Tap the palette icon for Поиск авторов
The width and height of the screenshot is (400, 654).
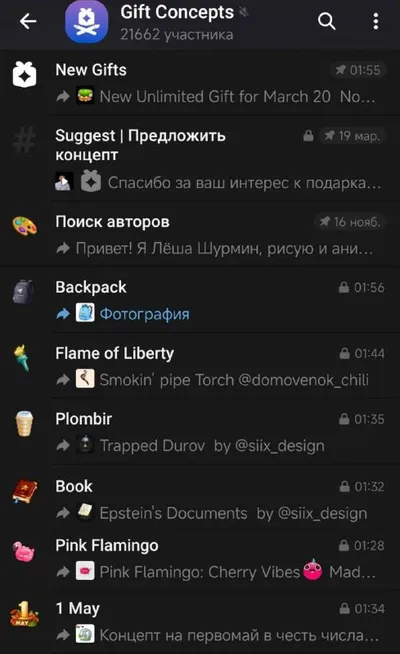tap(25, 226)
